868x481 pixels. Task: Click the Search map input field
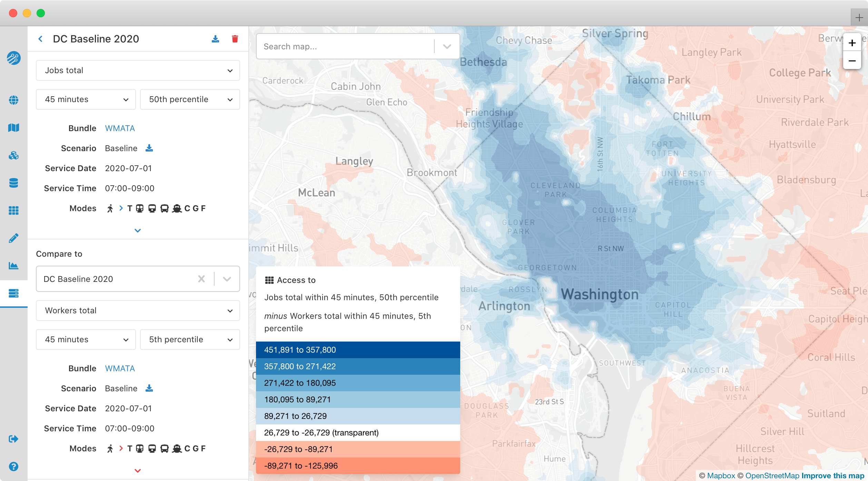[x=345, y=47]
